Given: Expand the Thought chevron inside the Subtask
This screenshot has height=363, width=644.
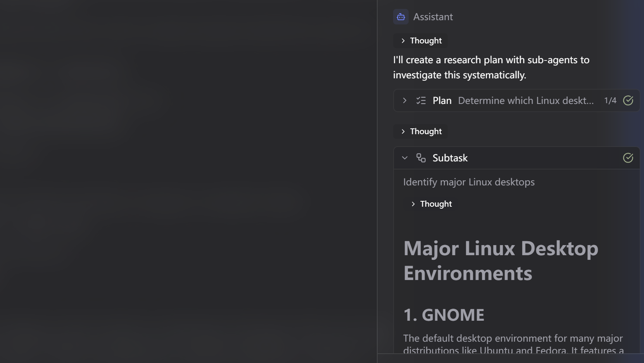Looking at the screenshot, I should (x=413, y=204).
